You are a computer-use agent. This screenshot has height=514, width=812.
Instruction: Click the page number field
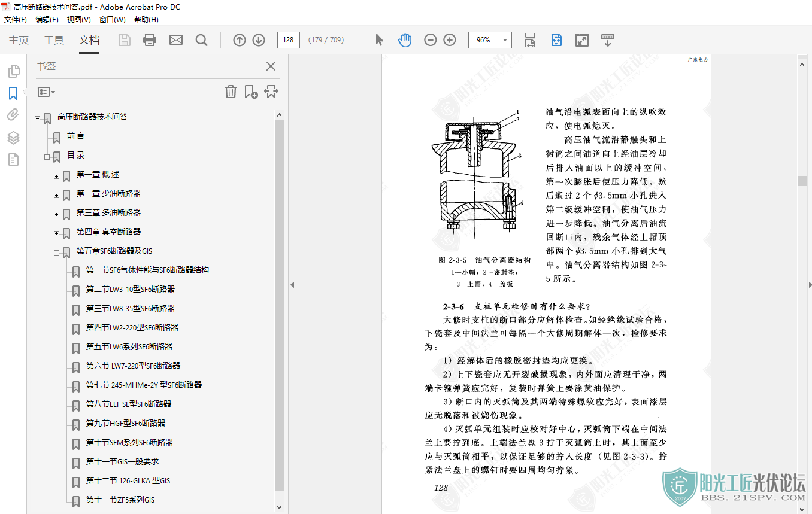coord(289,40)
